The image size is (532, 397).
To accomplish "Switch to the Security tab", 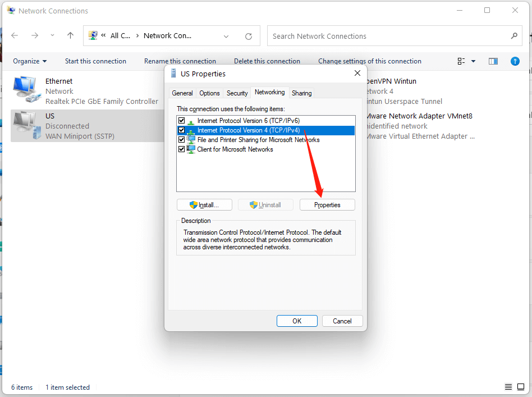I will pos(237,93).
